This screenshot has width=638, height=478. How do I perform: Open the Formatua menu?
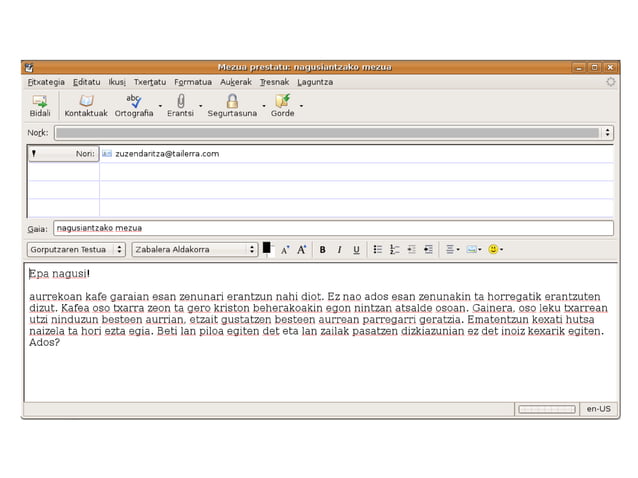pyautogui.click(x=192, y=82)
